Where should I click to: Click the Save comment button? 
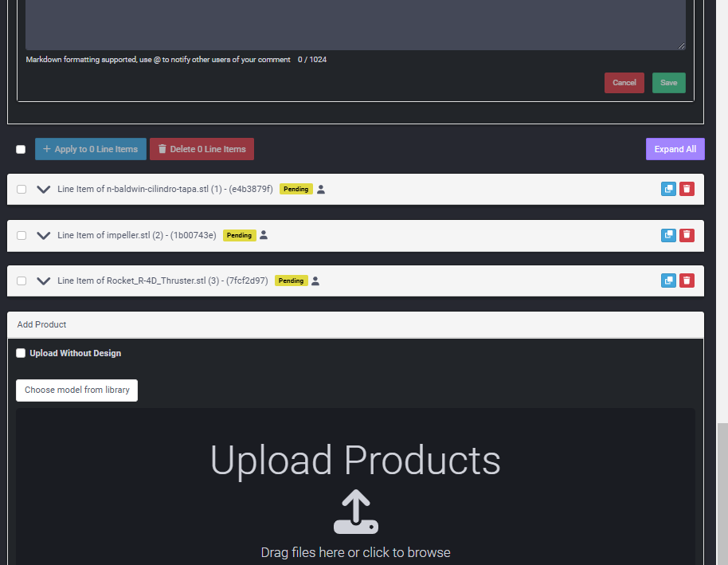pos(668,83)
